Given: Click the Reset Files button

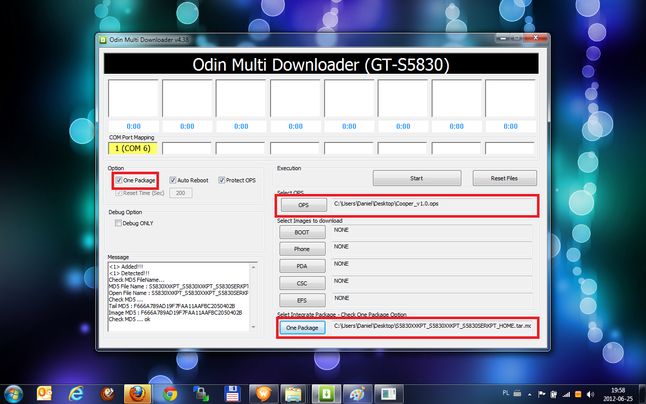Looking at the screenshot, I should (x=504, y=178).
